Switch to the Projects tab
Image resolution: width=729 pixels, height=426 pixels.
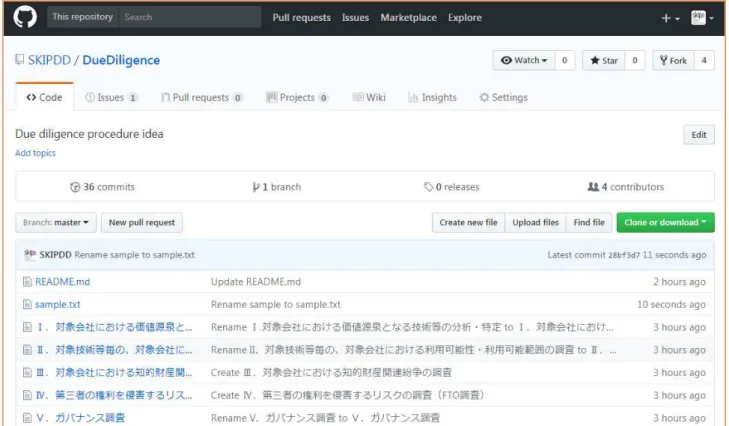pyautogui.click(x=297, y=98)
